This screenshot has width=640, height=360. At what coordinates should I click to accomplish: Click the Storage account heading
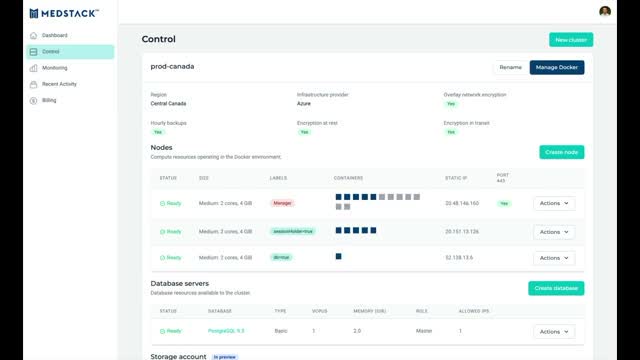(178, 357)
